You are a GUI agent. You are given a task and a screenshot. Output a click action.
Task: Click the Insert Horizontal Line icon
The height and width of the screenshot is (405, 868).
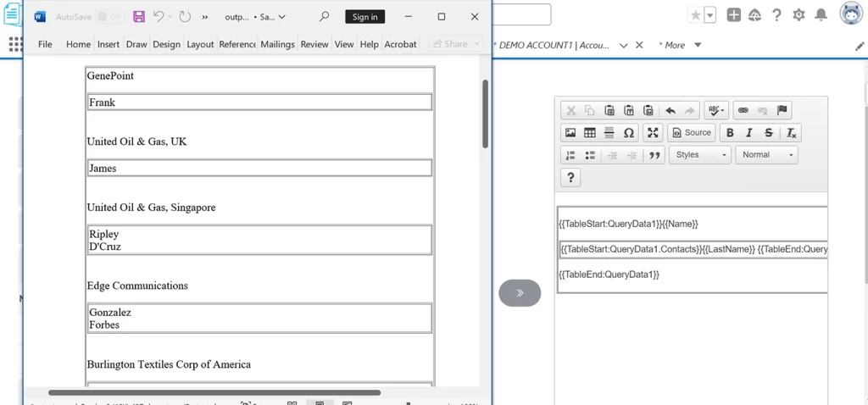(609, 133)
